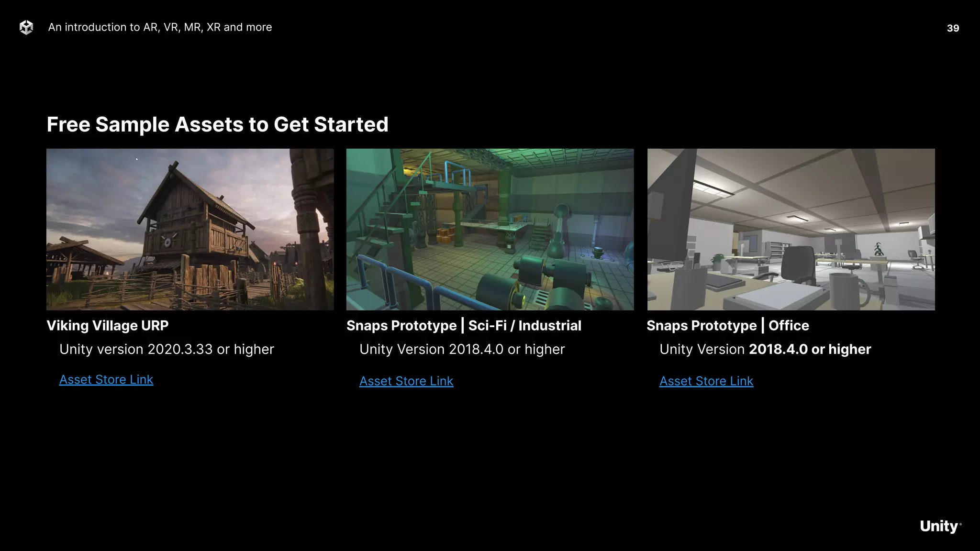980x551 pixels.
Task: Click 'Free Sample Assets to Get Started' heading
Action: tap(218, 124)
